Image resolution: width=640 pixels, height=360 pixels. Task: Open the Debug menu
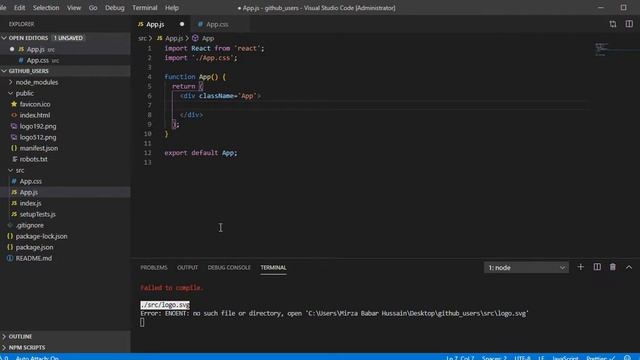[x=115, y=8]
